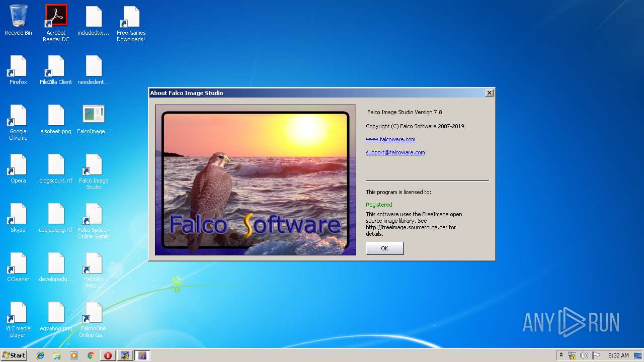Click the Show desktop button at the taskbar end

coord(639,355)
